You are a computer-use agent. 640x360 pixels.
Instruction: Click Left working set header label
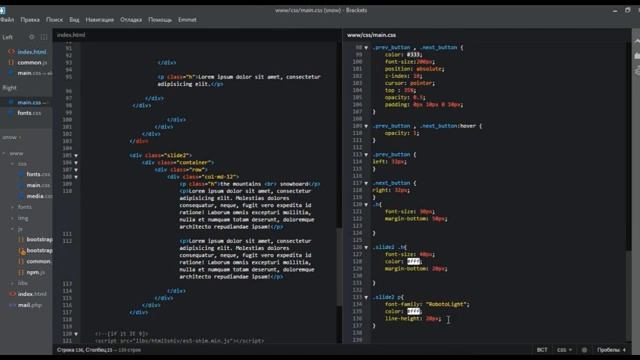[8, 37]
